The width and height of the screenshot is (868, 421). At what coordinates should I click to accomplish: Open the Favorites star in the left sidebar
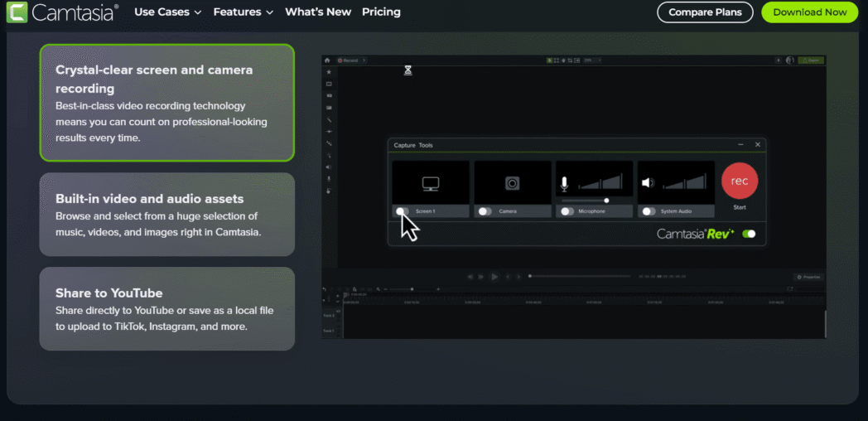click(329, 72)
